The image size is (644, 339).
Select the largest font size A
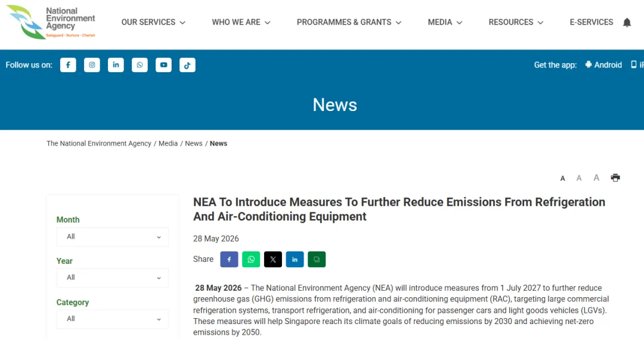[596, 177]
